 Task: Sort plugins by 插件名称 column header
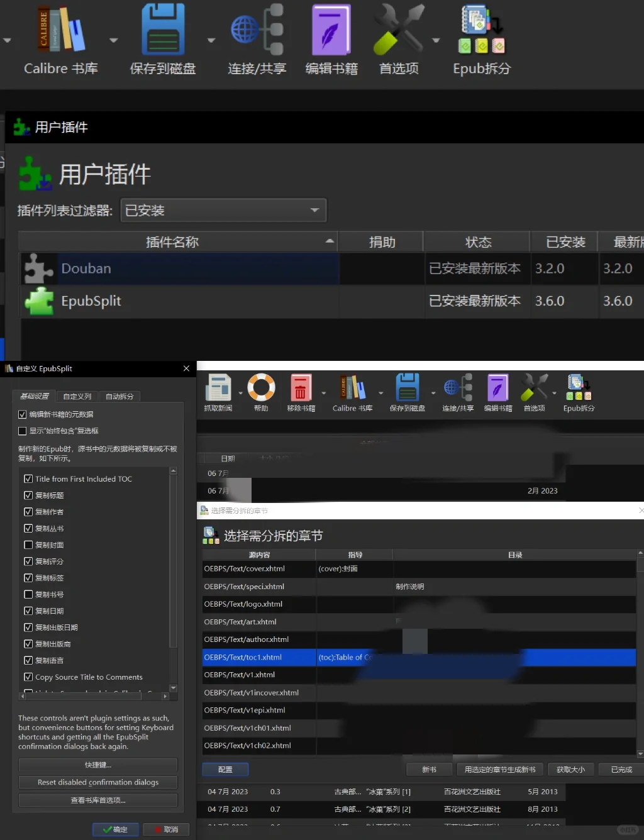click(x=178, y=242)
